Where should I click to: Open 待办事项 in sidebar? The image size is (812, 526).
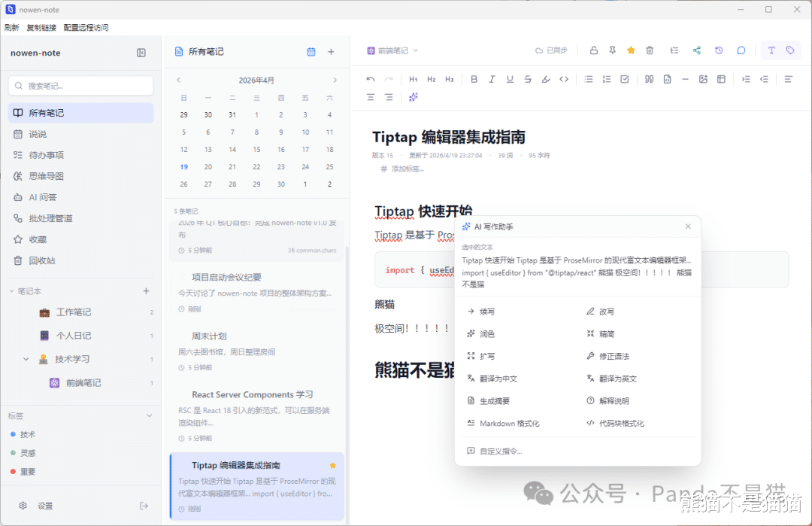click(80, 155)
